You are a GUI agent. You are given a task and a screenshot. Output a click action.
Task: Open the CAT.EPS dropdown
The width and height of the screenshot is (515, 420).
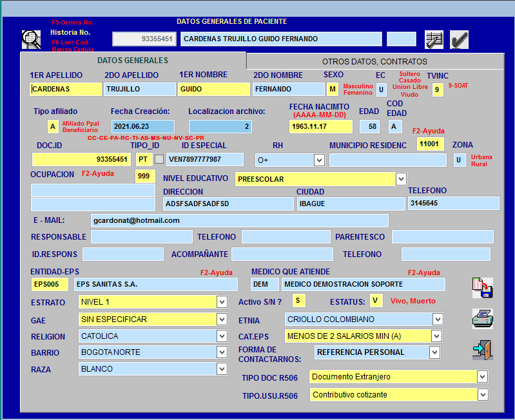pyautogui.click(x=436, y=336)
